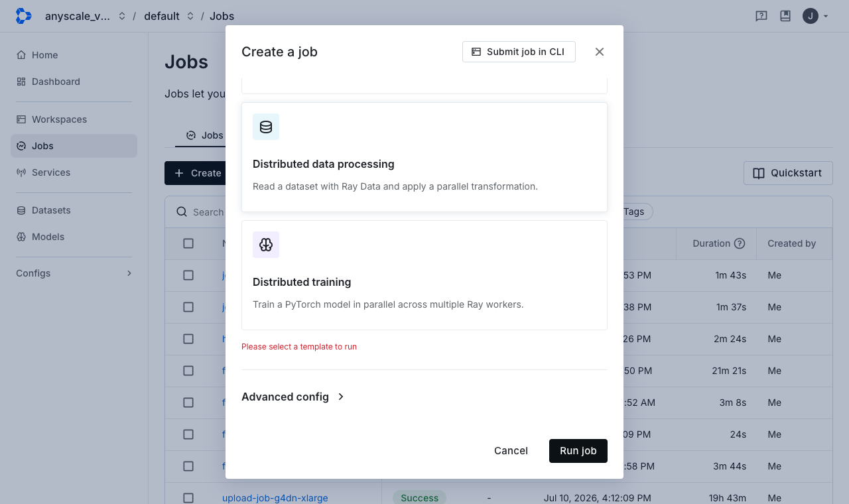Toggle the select-all checkbox in table header
The width and height of the screenshot is (849, 504).
click(x=188, y=243)
